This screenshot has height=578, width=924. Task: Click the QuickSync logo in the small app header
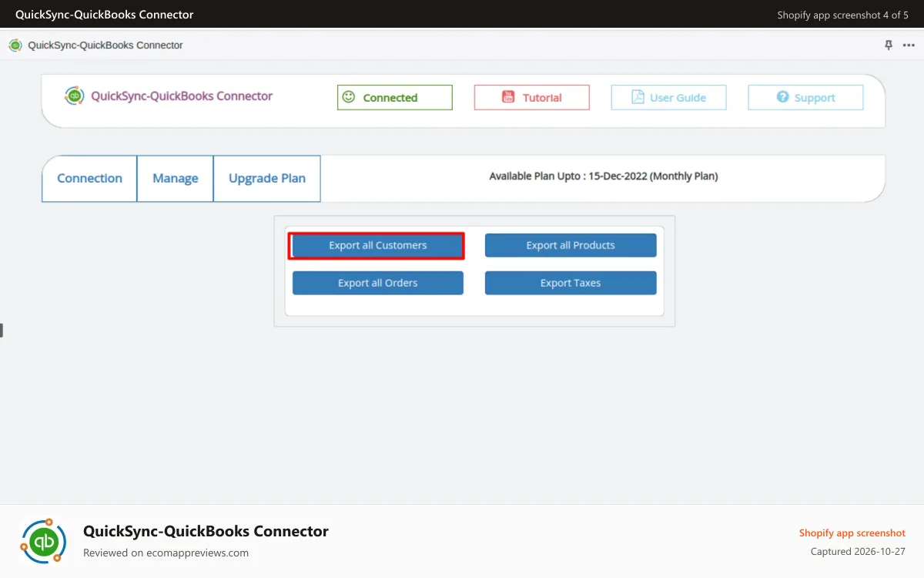coord(15,45)
